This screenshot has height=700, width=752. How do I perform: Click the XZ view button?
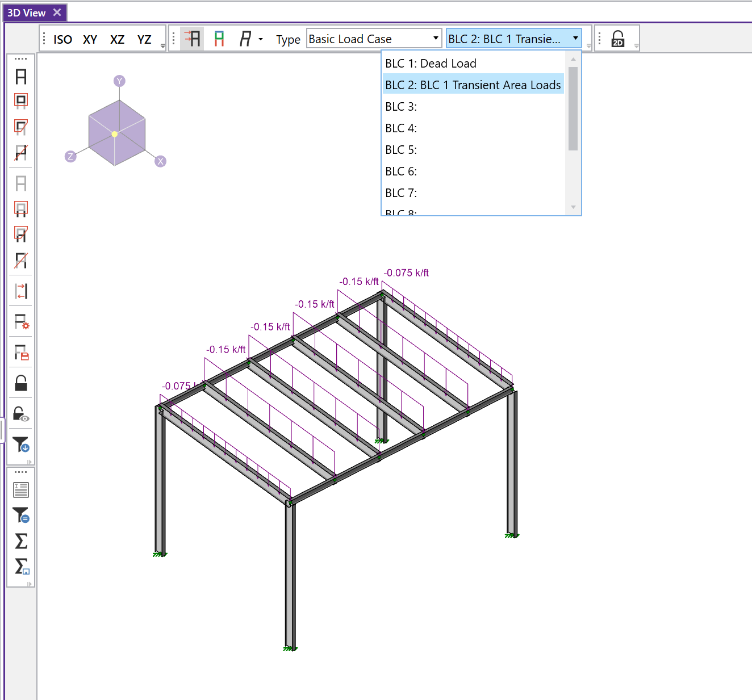117,39
